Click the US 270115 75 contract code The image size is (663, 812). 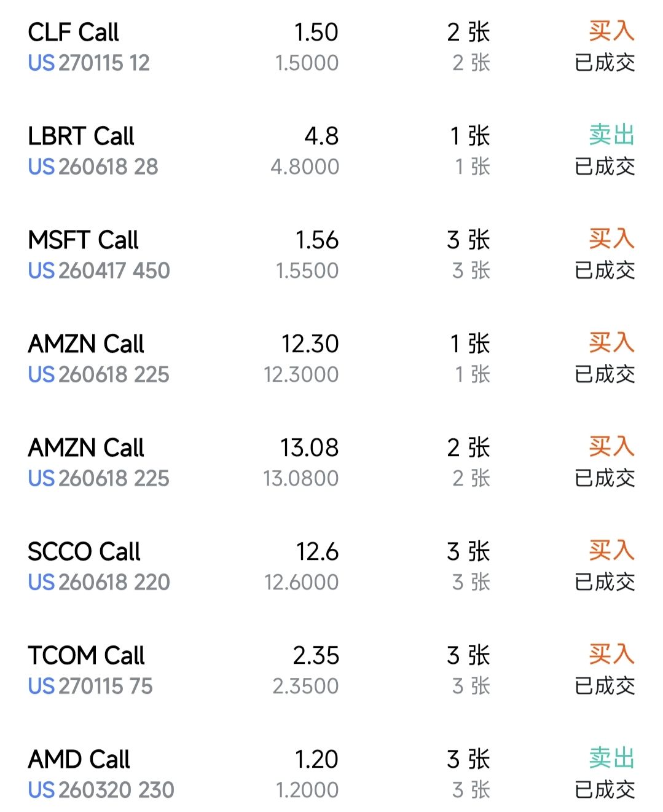(x=90, y=686)
